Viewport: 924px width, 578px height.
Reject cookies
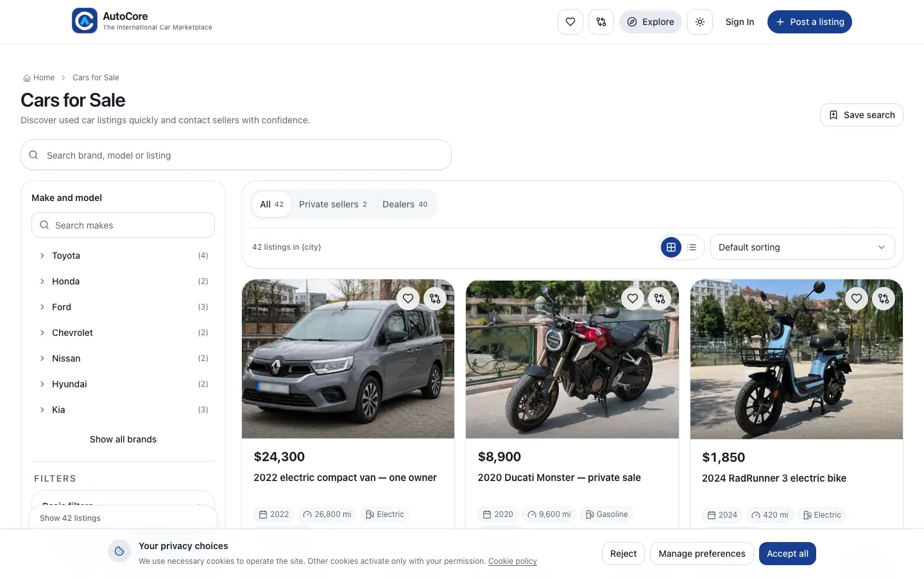pyautogui.click(x=623, y=554)
